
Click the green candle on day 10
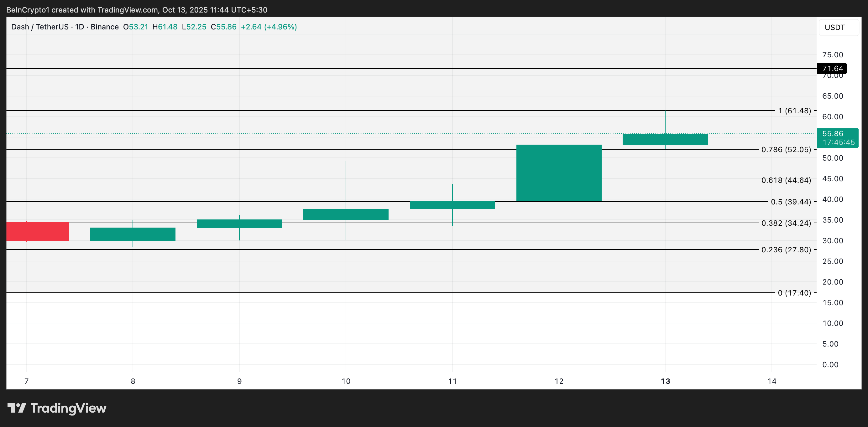(346, 214)
